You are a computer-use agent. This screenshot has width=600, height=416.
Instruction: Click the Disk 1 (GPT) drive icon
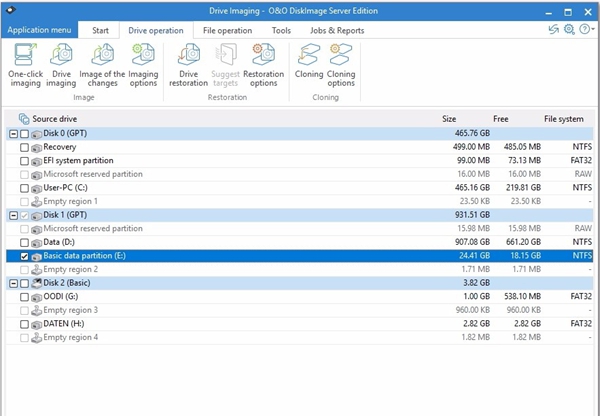[x=36, y=215]
